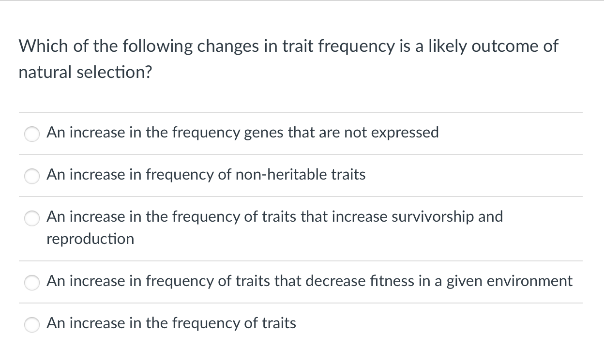Choose 'An increase in the frequency of traits'
Image resolution: width=604 pixels, height=364 pixels.
click(171, 323)
